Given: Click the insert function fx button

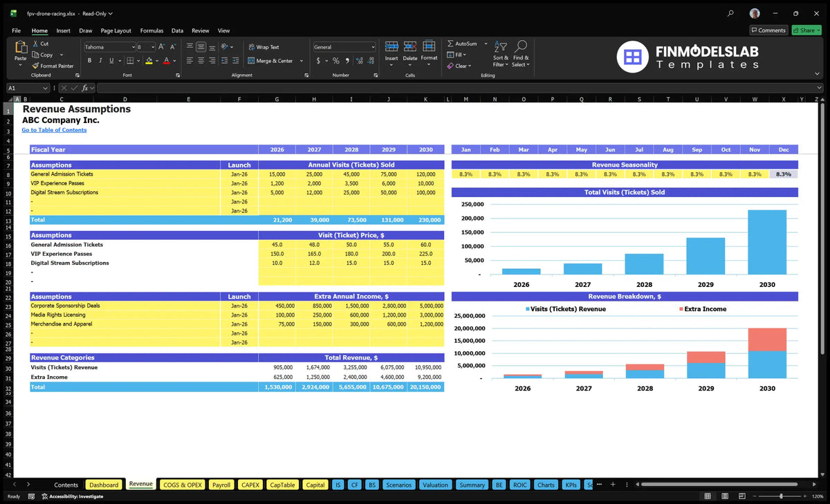Looking at the screenshot, I should [85, 88].
